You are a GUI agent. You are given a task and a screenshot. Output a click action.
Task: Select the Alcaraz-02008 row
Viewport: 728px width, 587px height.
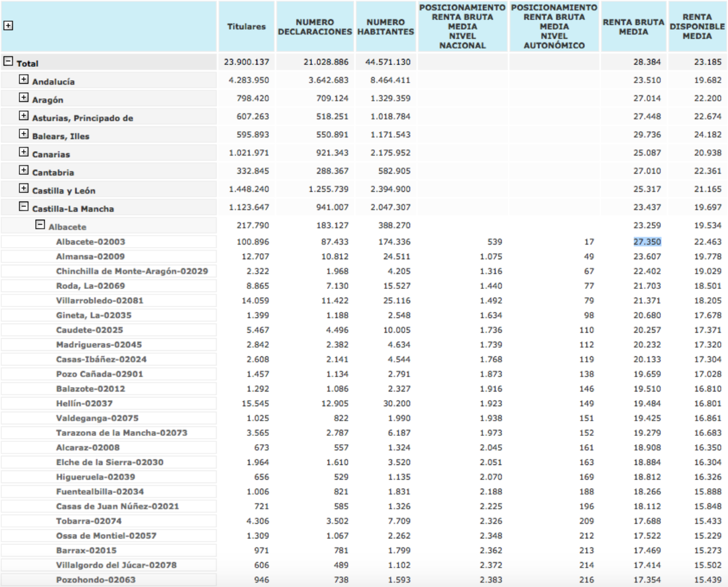pyautogui.click(x=109, y=447)
